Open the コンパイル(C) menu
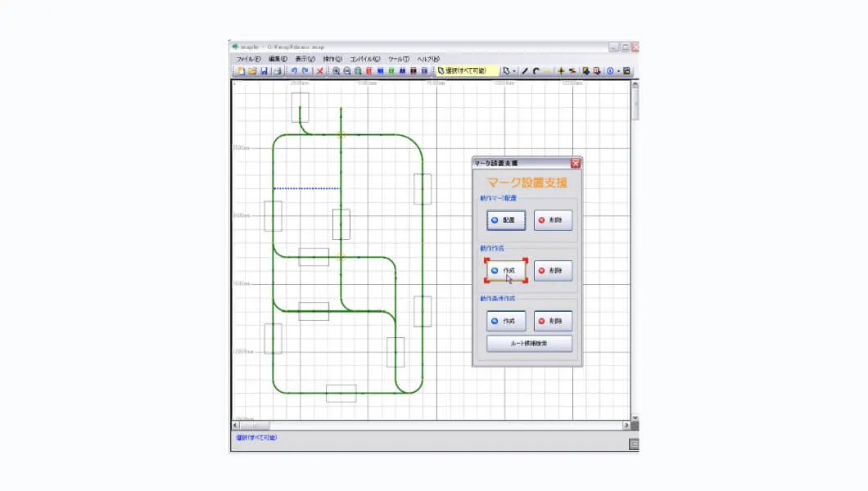Image resolution: width=868 pixels, height=491 pixels. pos(364,59)
